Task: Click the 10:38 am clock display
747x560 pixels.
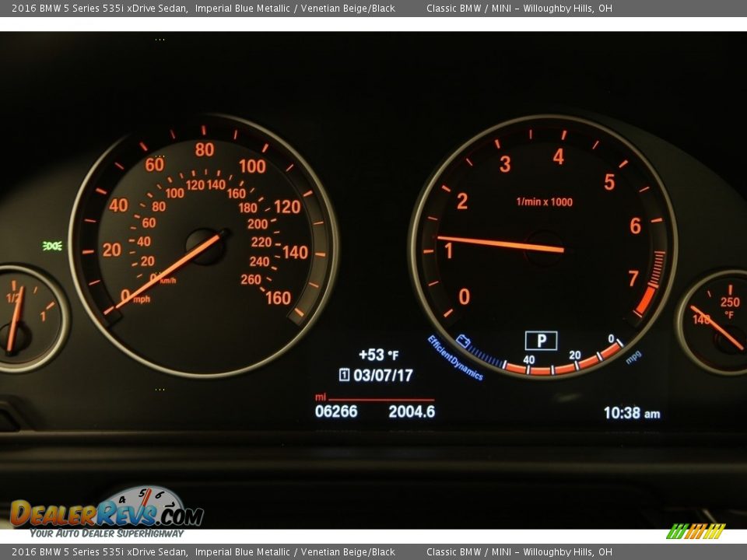Action: 631,413
